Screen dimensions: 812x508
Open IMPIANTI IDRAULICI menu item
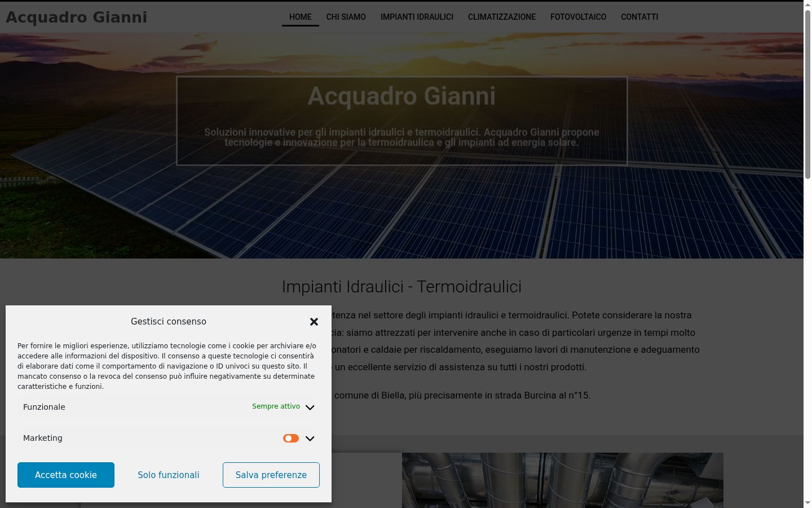pyautogui.click(x=417, y=17)
